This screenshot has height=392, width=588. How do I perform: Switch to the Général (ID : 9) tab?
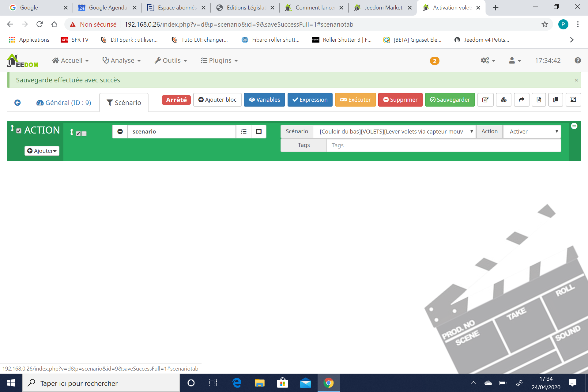[64, 103]
